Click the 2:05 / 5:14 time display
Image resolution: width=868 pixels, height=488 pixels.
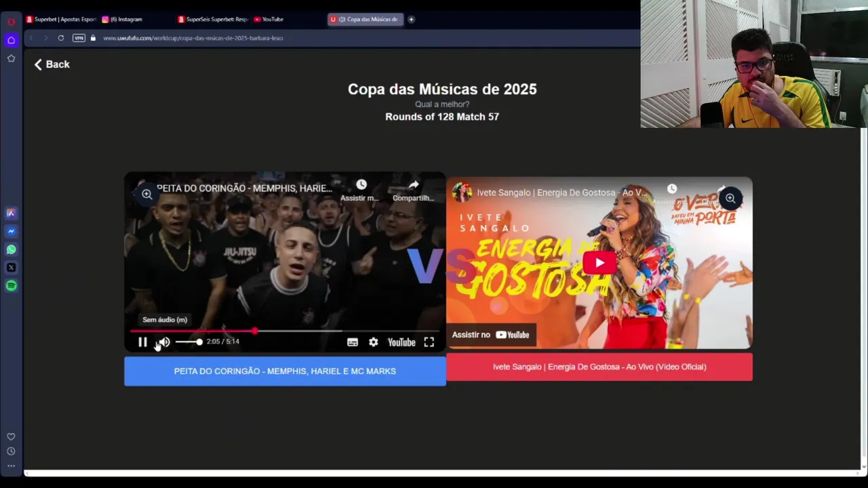point(223,342)
